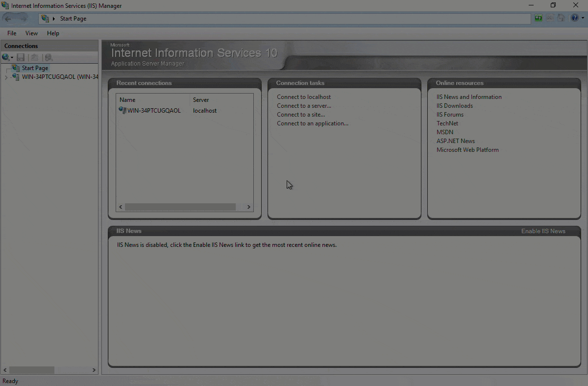Click the green Refresh Page icon
The width and height of the screenshot is (588, 386).
[x=539, y=19]
